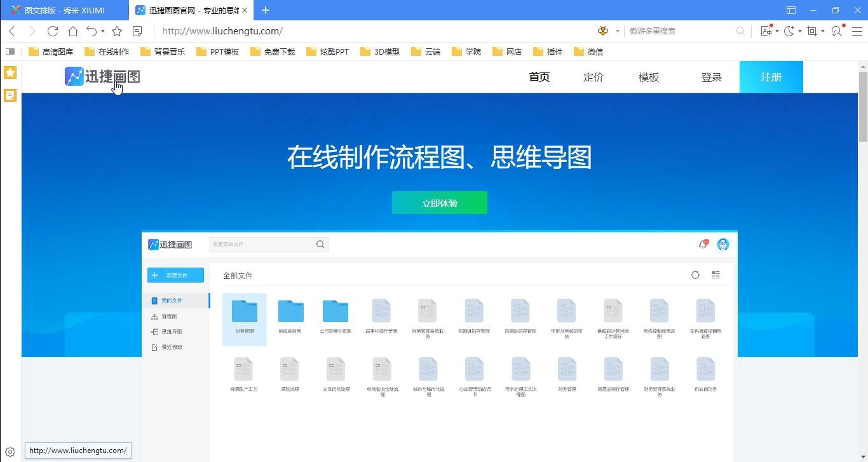868x462 pixels.
Task: Click the search magnifier icon in the search box
Action: click(740, 31)
